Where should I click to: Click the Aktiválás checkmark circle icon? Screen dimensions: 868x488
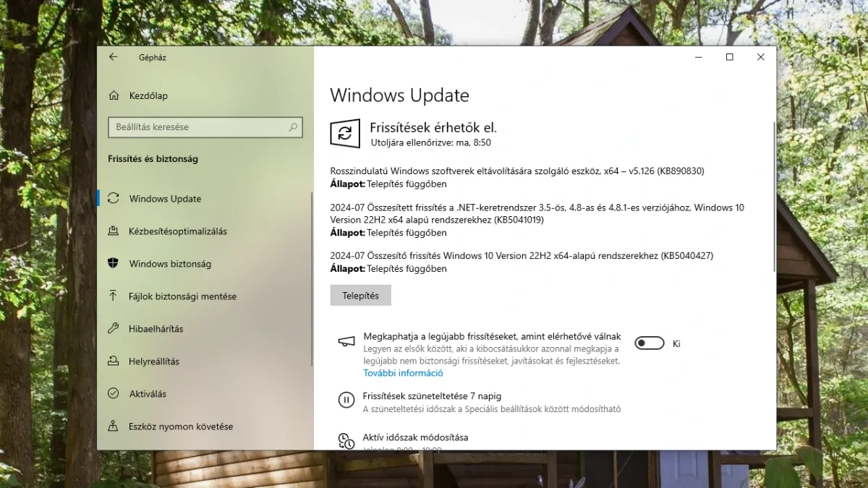[113, 394]
